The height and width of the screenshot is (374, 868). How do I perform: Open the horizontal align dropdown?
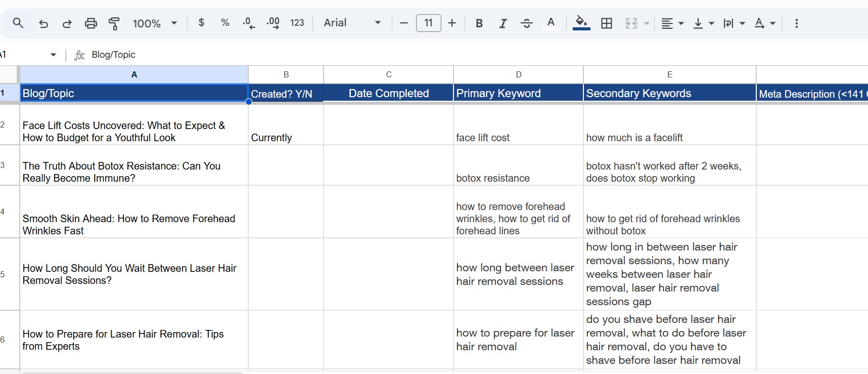[672, 23]
